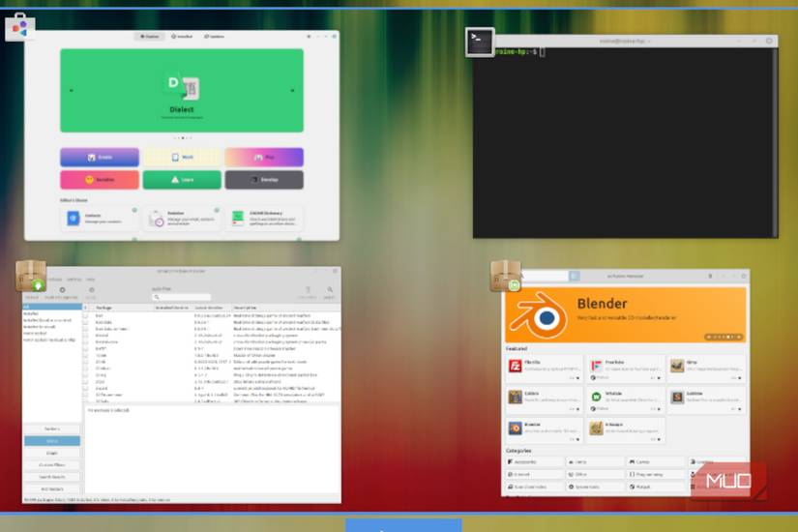This screenshot has width=798, height=532.
Task: Open the Settings menu in Synaptic
Action: (x=74, y=280)
